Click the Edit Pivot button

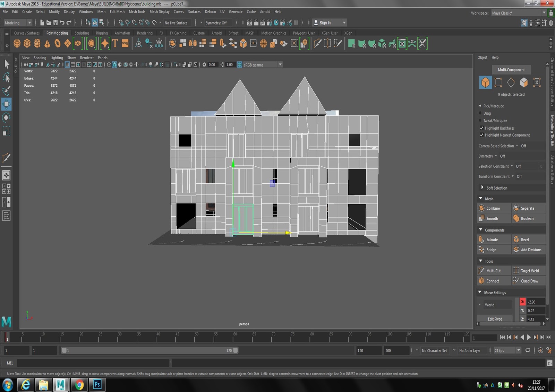click(x=495, y=319)
